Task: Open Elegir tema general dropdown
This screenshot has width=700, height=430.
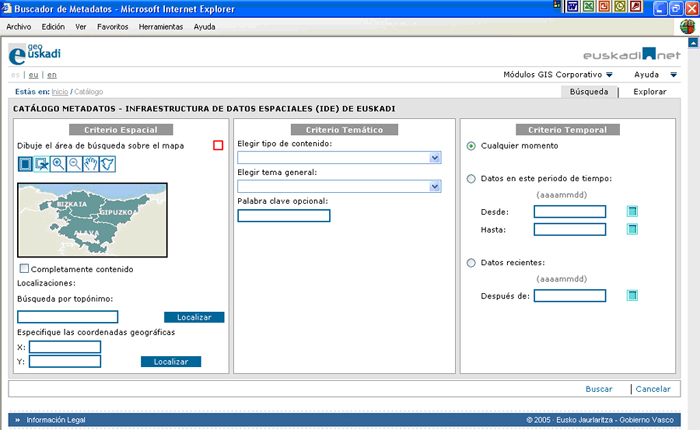Action: (434, 186)
